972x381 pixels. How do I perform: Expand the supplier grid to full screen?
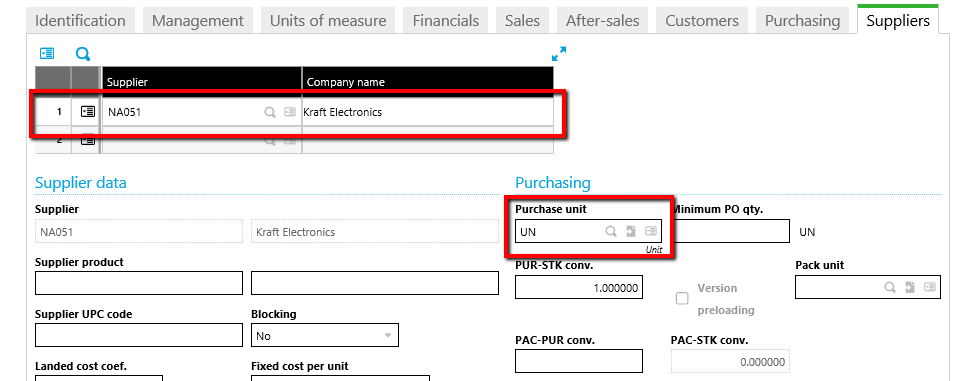click(x=559, y=54)
